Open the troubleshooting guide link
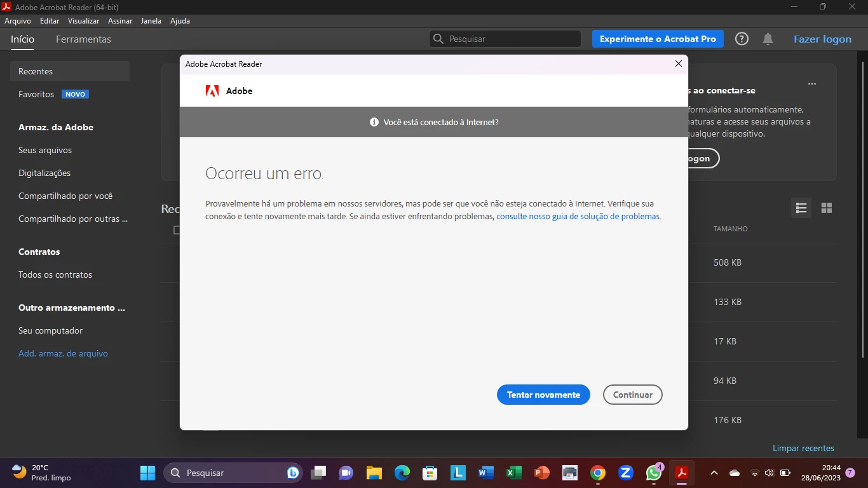This screenshot has width=868, height=488. (578, 216)
